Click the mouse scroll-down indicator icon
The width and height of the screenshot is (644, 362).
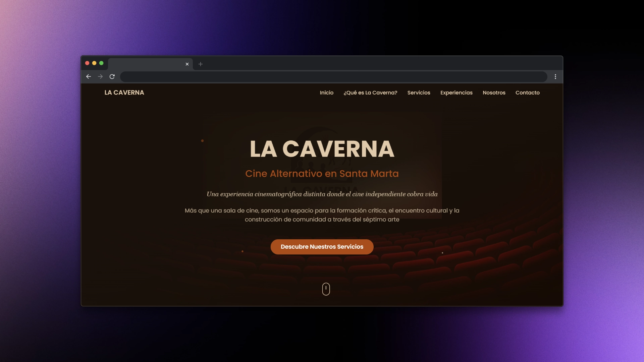(x=326, y=289)
